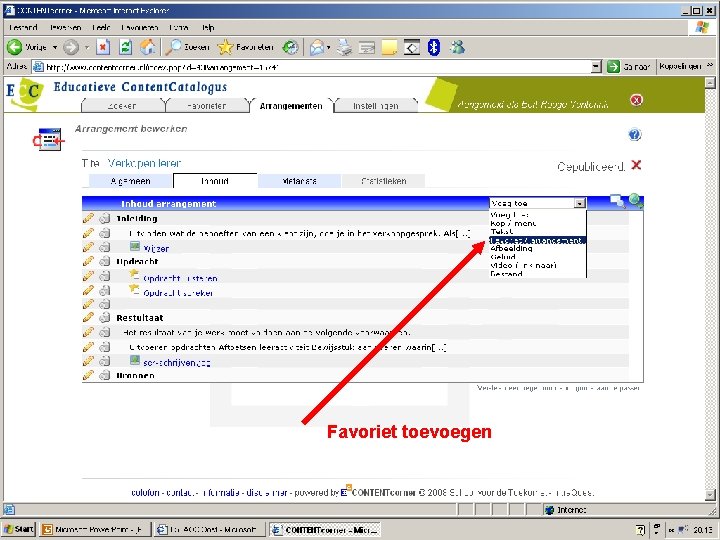
Task: Choose Afbeelding in the Voeg toe list
Action: (512, 248)
